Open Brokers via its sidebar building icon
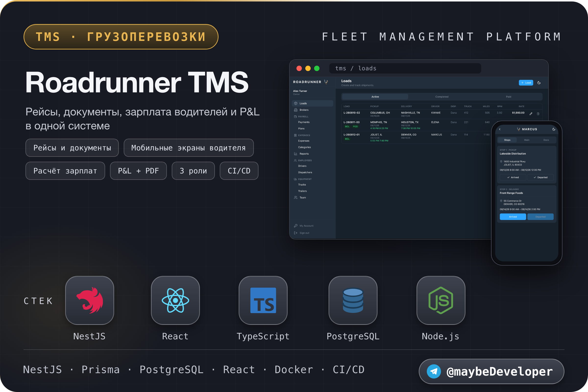 click(296, 110)
